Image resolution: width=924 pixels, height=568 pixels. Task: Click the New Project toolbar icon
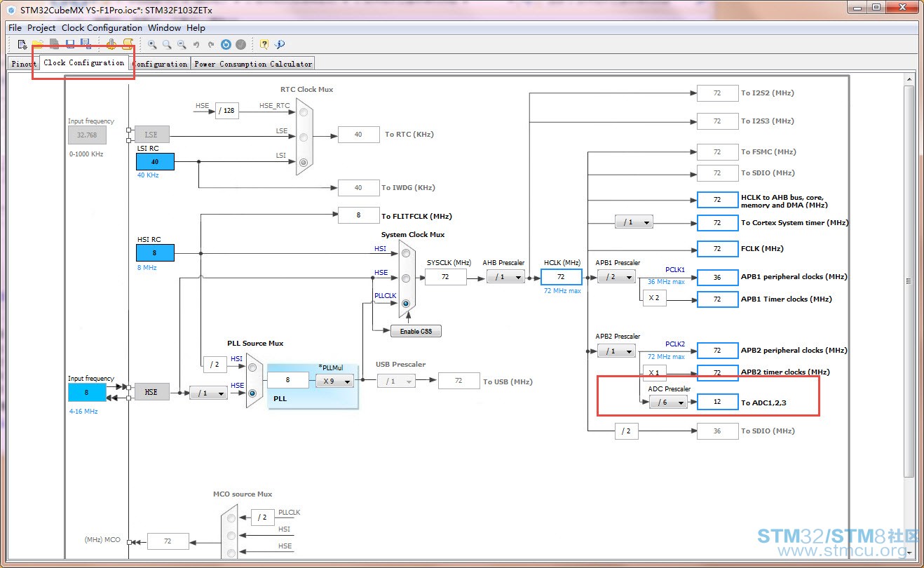22,44
